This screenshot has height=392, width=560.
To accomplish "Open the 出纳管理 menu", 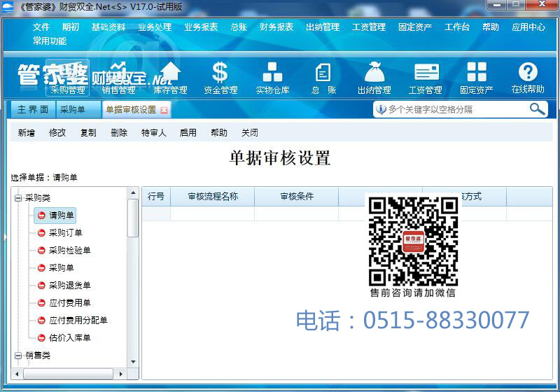I will click(x=323, y=27).
